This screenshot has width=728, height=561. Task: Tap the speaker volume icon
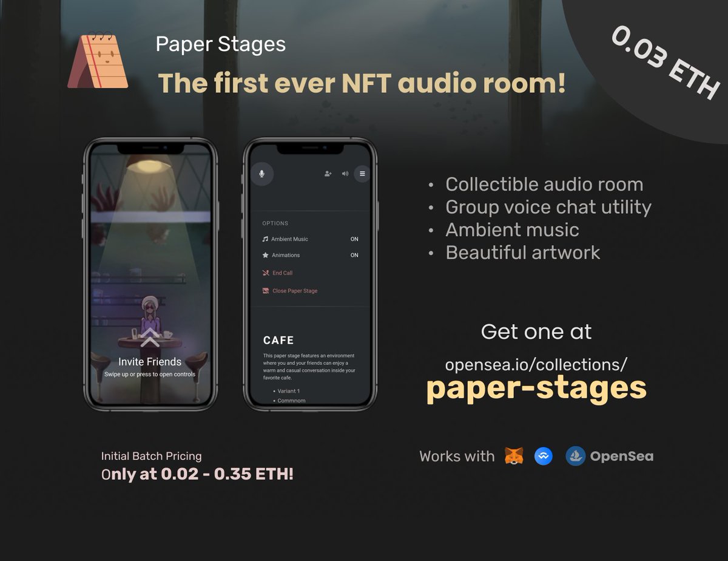[x=345, y=174]
